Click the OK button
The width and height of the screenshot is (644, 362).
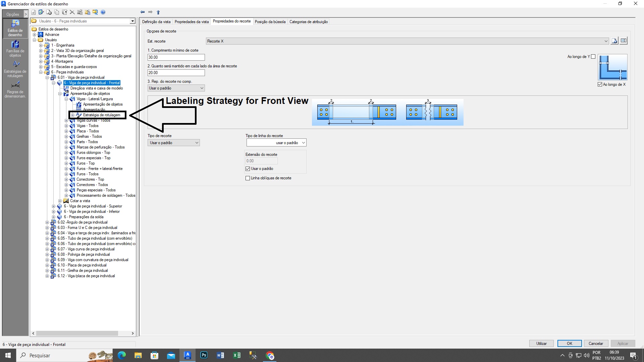tap(569, 343)
